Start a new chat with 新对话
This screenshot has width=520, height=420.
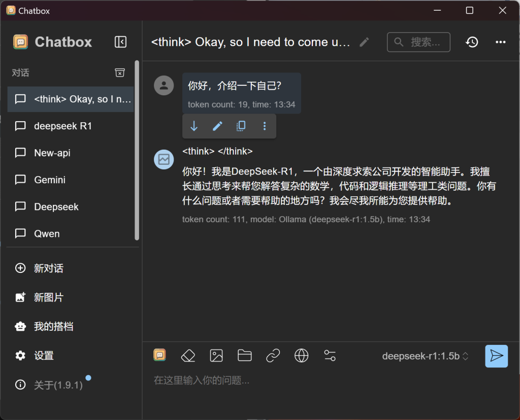coord(71,268)
